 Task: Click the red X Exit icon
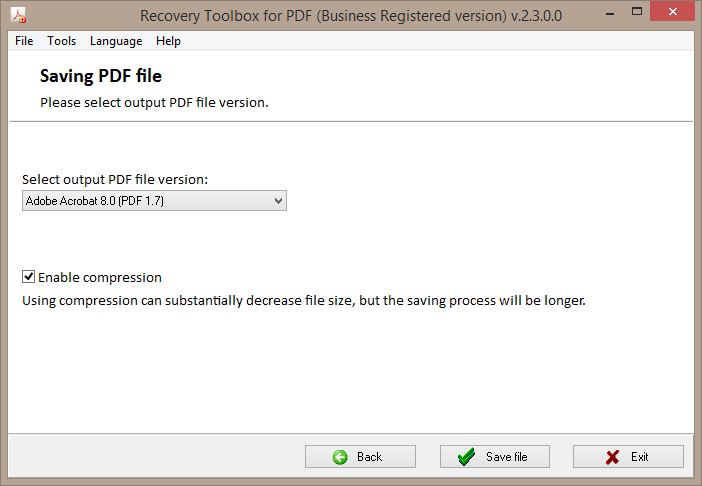point(612,457)
